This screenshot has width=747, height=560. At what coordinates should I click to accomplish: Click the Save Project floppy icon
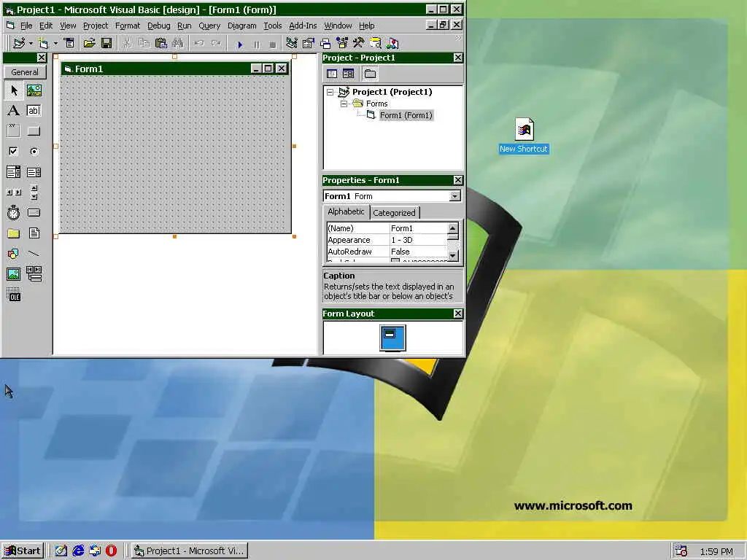click(107, 44)
